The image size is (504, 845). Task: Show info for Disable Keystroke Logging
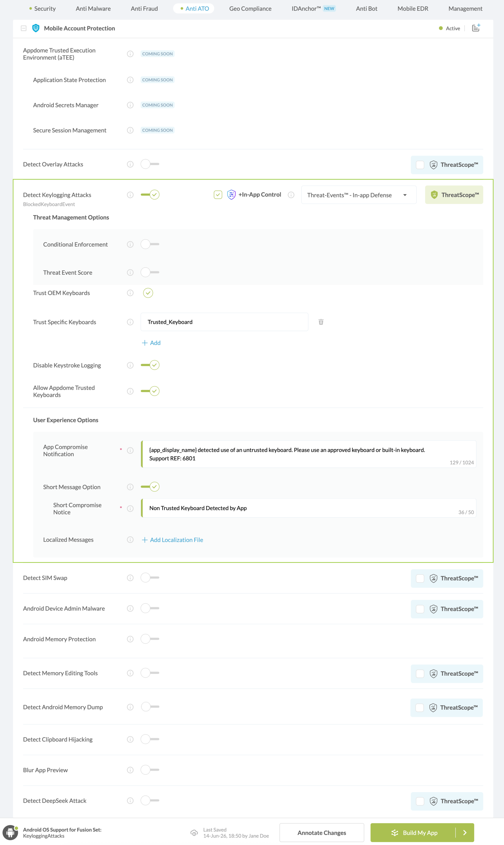[130, 365]
